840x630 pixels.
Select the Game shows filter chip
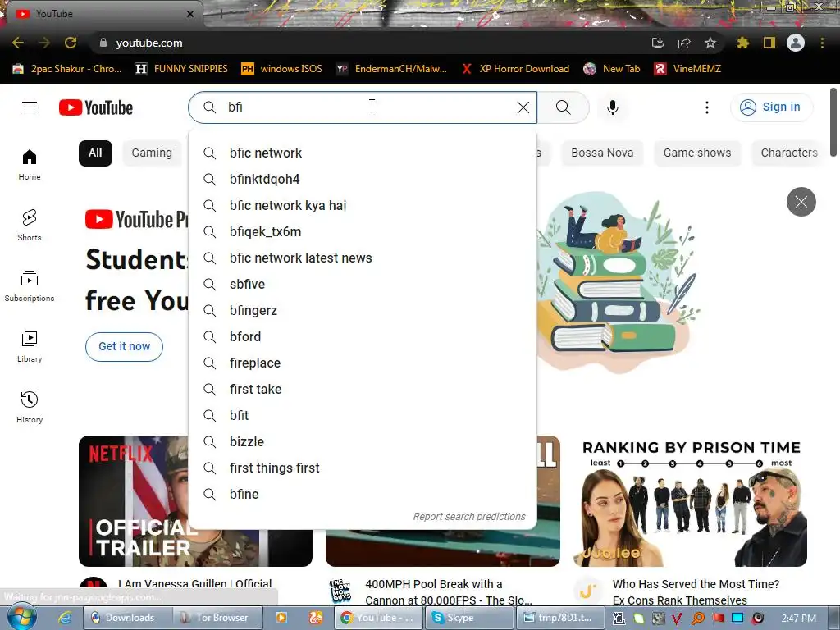click(697, 153)
